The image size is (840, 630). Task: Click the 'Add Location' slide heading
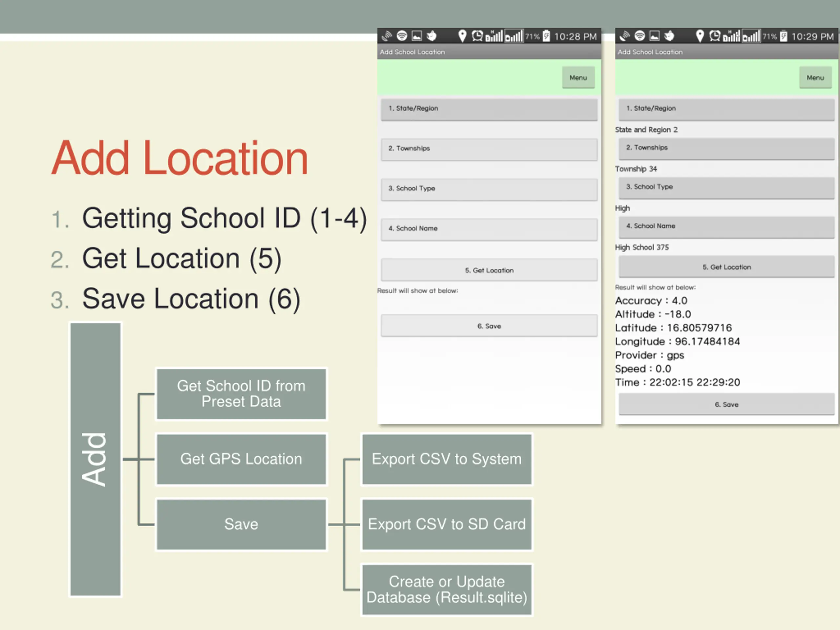click(x=179, y=158)
